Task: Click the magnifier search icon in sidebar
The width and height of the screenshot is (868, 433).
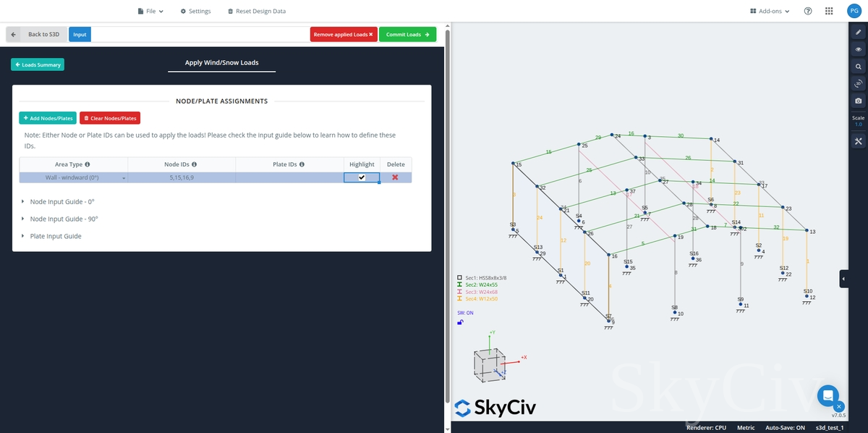Action: (x=858, y=67)
